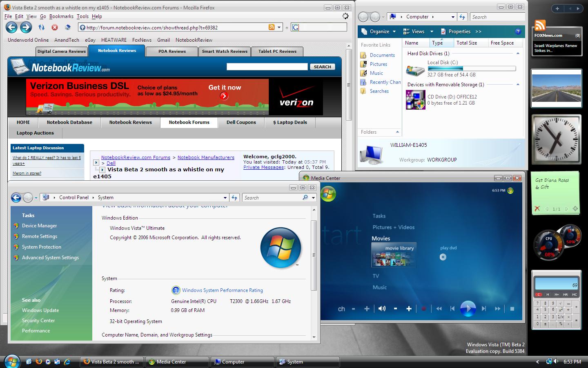The height and width of the screenshot is (368, 588).
Task: Open movie library thumbnail
Action: [394, 255]
